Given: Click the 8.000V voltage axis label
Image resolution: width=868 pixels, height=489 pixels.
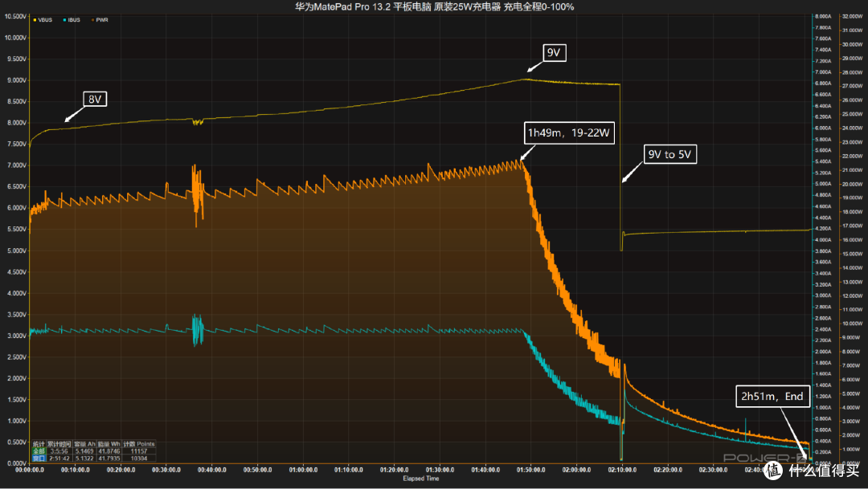Looking at the screenshot, I should 17,123.
